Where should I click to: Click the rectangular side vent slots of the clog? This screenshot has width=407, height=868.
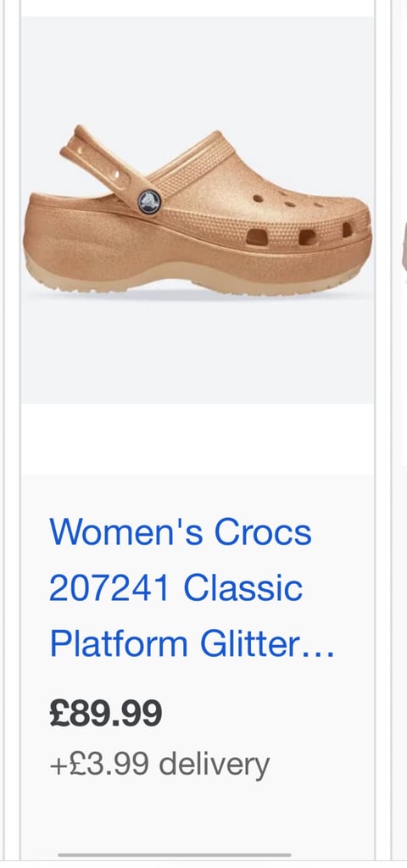coord(299,236)
